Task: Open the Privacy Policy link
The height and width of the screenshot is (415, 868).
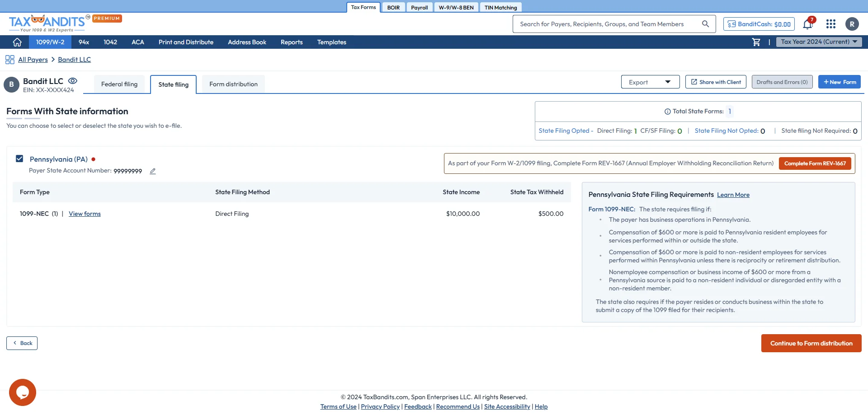Action: coord(380,407)
